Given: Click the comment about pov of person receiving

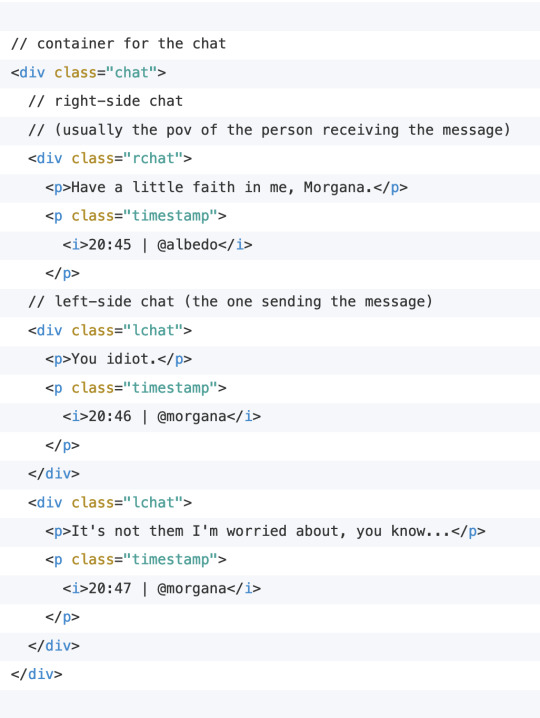Looking at the screenshot, I should point(269,130).
